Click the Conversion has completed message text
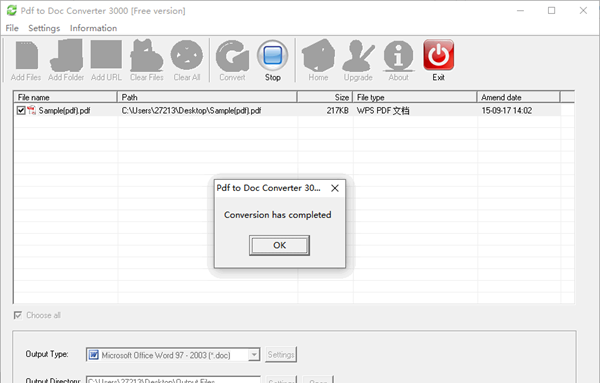This screenshot has width=600, height=383. click(277, 215)
